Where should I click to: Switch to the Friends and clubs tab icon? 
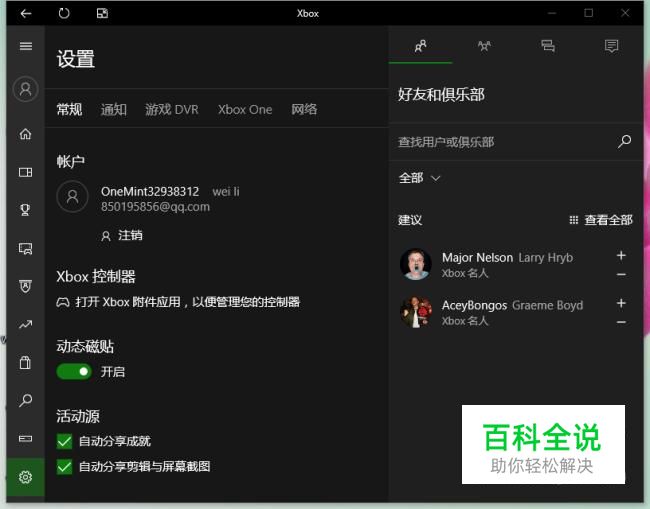[421, 46]
